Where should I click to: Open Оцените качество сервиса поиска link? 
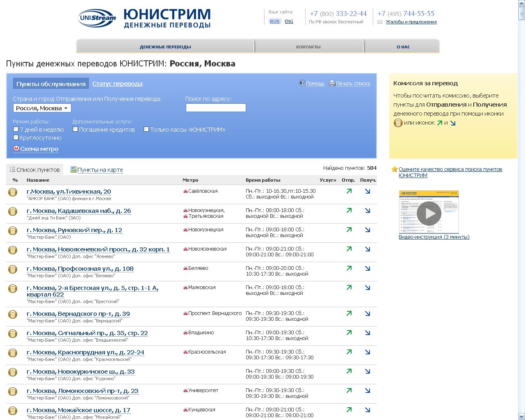tap(450, 172)
